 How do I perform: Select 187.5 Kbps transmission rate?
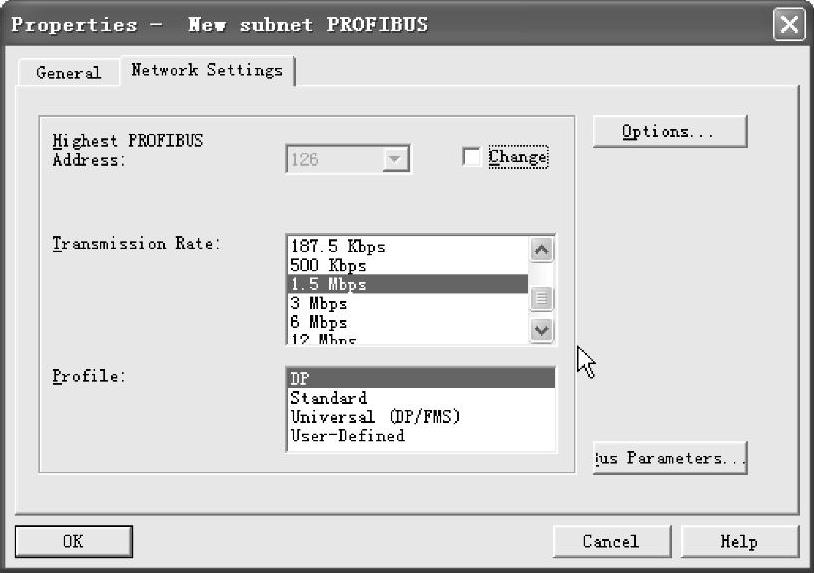(x=408, y=246)
